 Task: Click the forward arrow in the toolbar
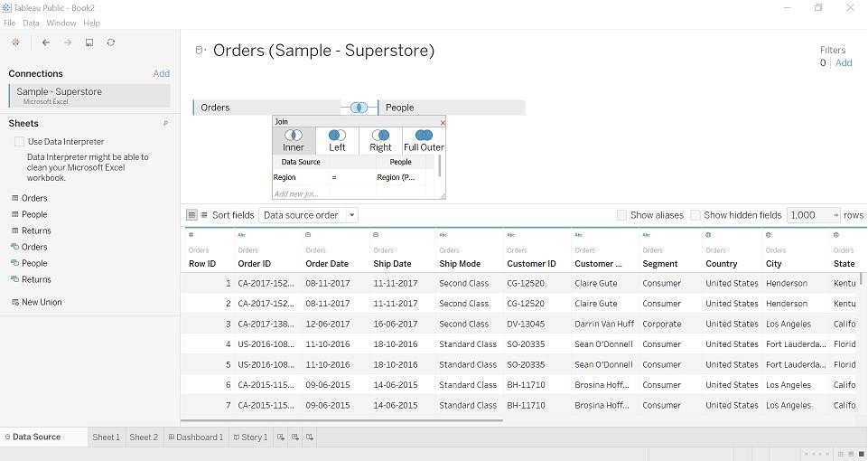pos(68,42)
